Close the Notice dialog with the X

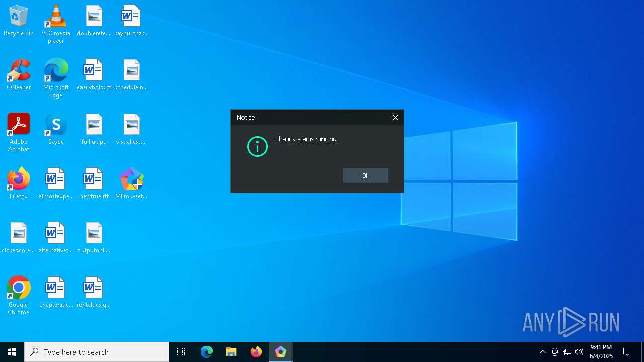pos(395,117)
